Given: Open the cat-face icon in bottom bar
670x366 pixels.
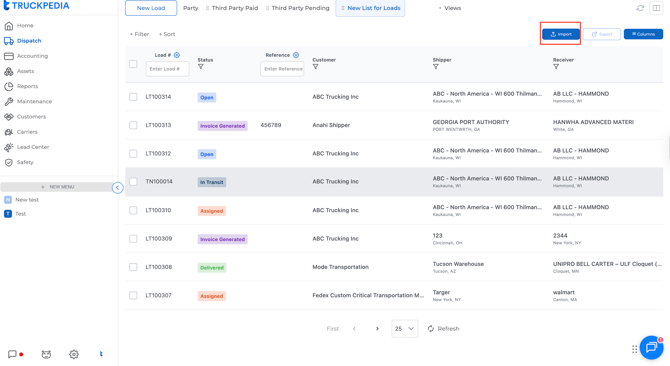Looking at the screenshot, I should [x=46, y=354].
